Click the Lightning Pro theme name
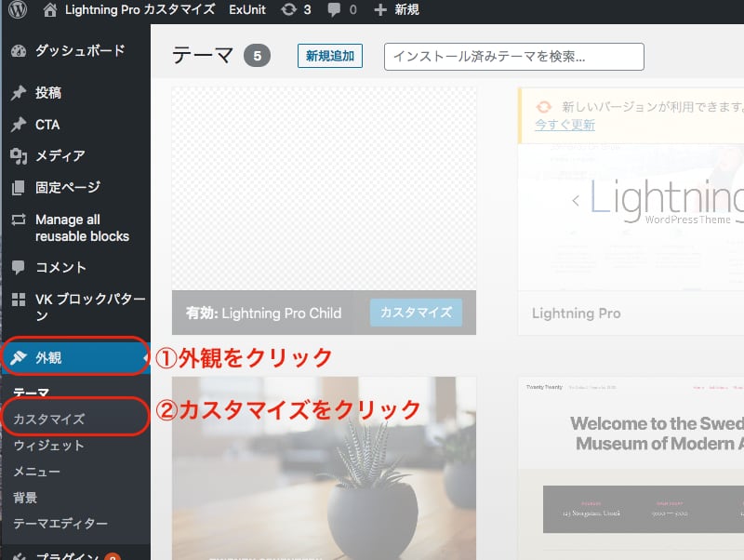 (576, 313)
